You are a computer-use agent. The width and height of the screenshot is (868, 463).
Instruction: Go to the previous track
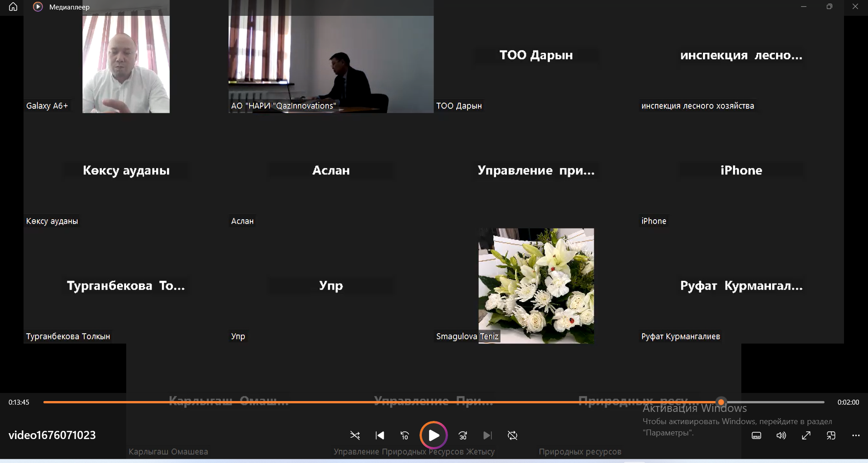[x=380, y=435]
